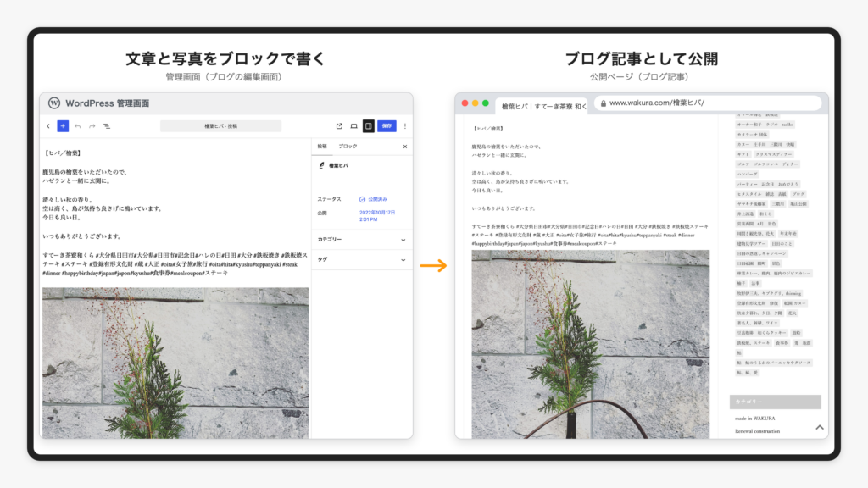Image resolution: width=868 pixels, height=488 pixels.
Task: Click the クリスマスディナー tag
Action: pos(774,154)
